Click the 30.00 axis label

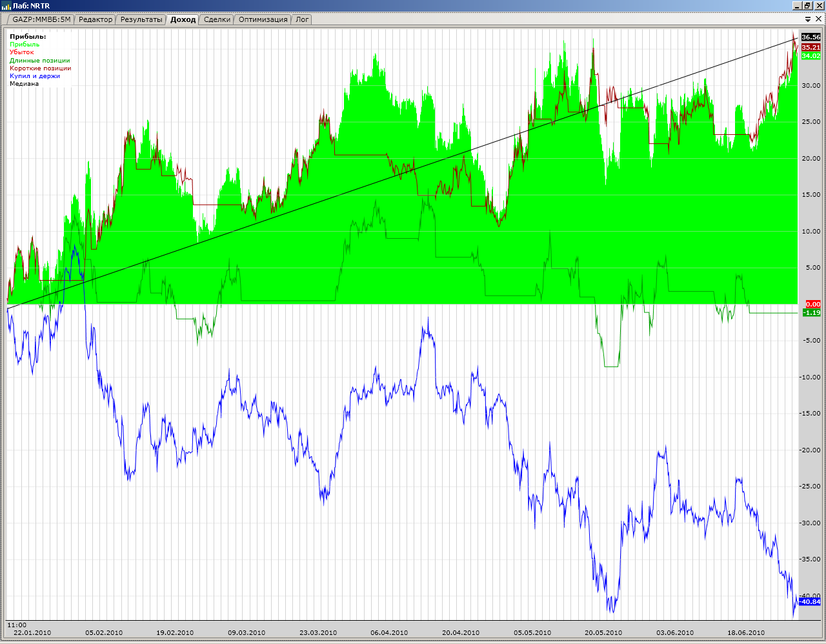tap(811, 85)
